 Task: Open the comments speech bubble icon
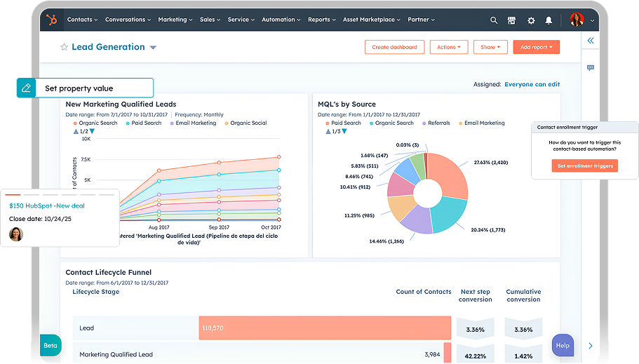591,68
